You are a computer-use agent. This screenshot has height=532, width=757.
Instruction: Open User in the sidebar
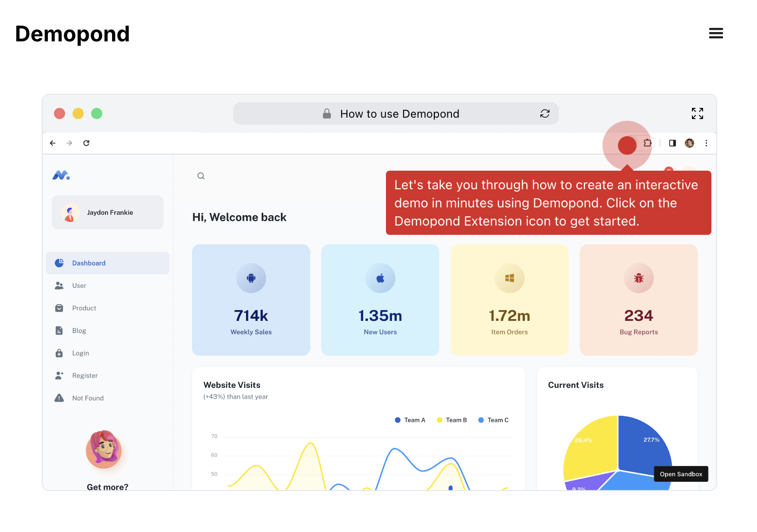[107, 286]
